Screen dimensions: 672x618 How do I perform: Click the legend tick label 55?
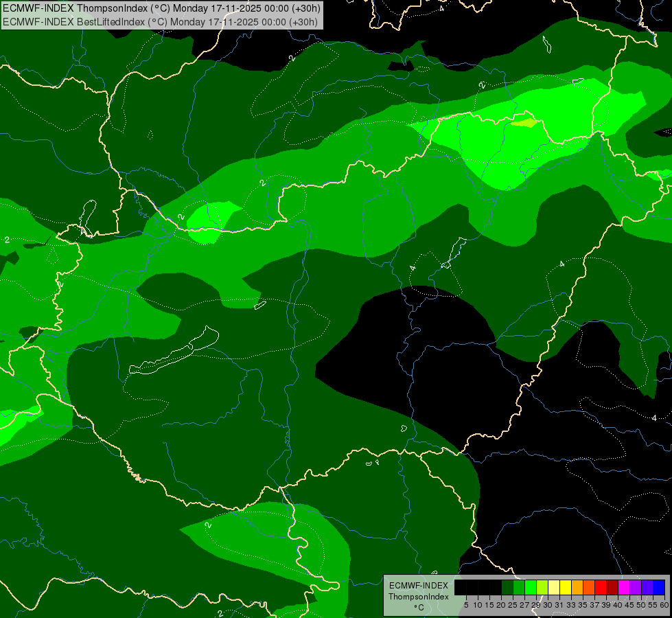click(653, 605)
